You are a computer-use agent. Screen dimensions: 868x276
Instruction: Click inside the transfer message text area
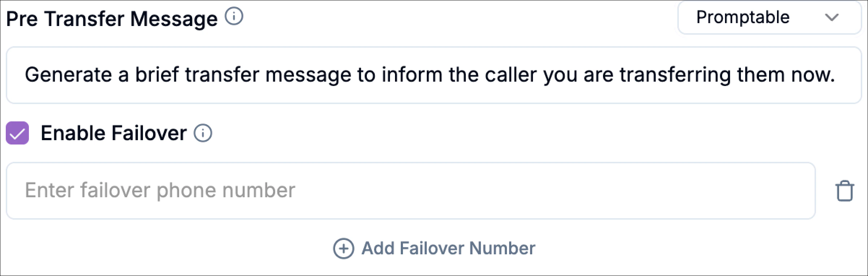(x=433, y=75)
